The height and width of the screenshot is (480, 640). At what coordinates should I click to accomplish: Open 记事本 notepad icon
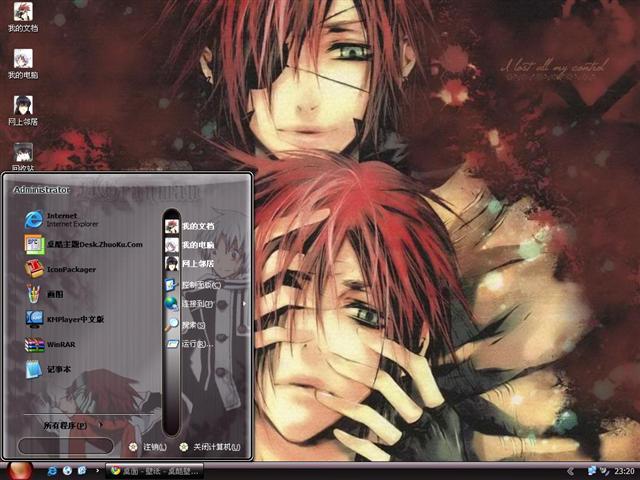(34, 369)
